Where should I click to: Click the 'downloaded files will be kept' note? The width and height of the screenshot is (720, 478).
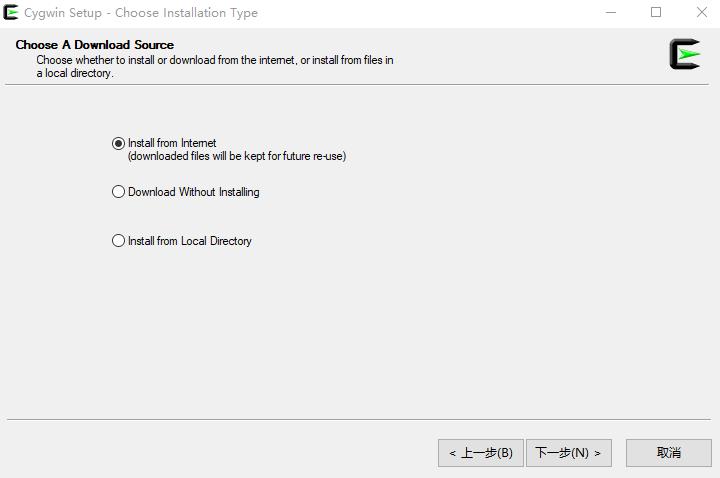(x=237, y=156)
